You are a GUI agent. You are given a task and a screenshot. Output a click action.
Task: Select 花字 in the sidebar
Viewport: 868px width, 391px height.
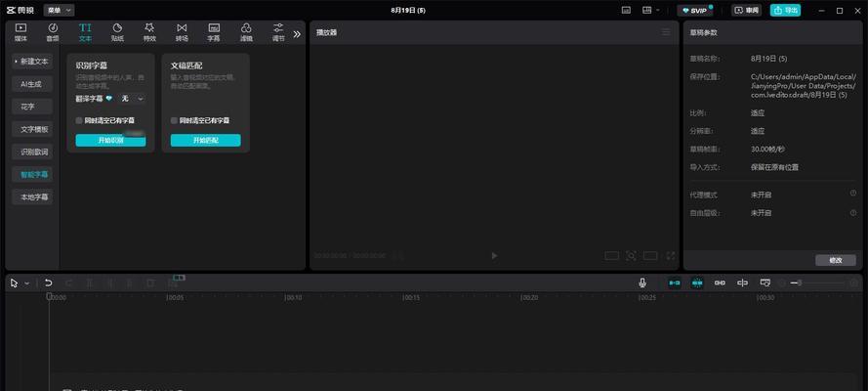coord(32,107)
